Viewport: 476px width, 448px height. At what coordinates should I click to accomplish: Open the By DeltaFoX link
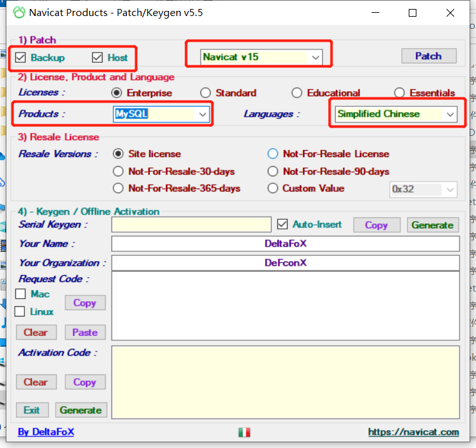(x=46, y=432)
